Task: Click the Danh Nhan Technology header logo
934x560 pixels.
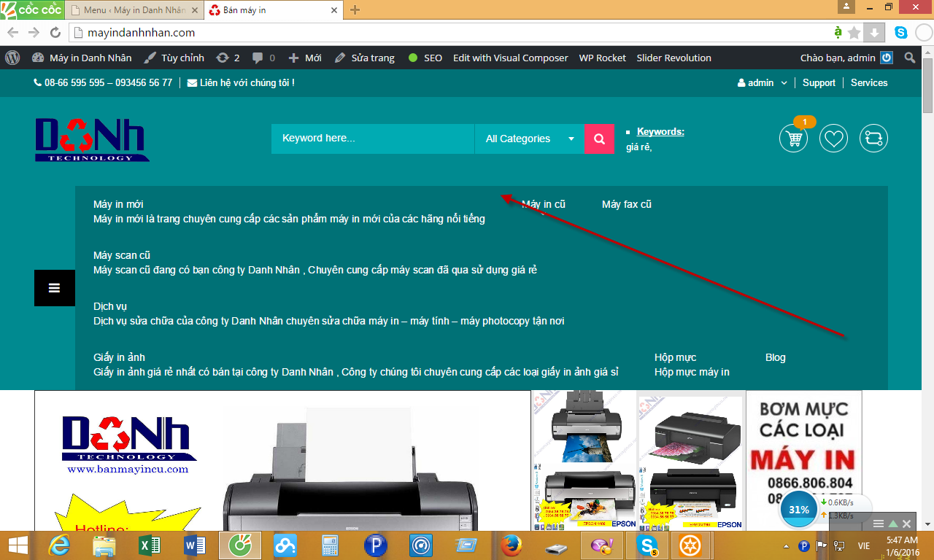Action: point(92,139)
